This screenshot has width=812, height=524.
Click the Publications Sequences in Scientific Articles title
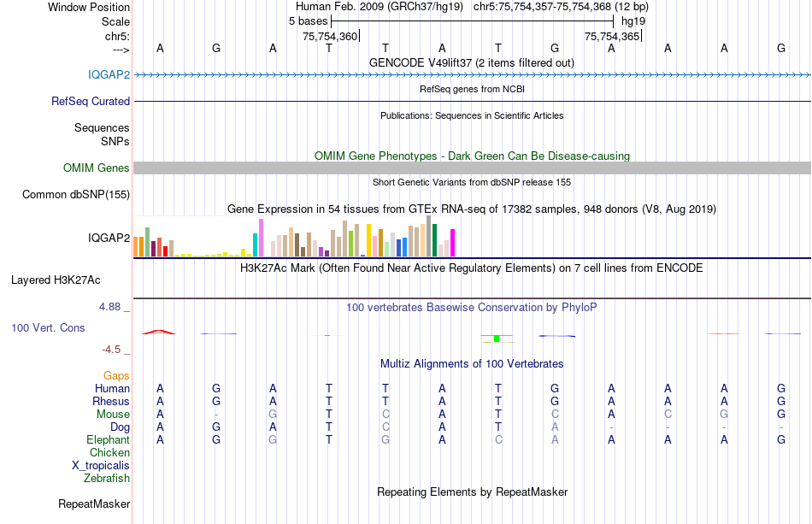(x=472, y=115)
